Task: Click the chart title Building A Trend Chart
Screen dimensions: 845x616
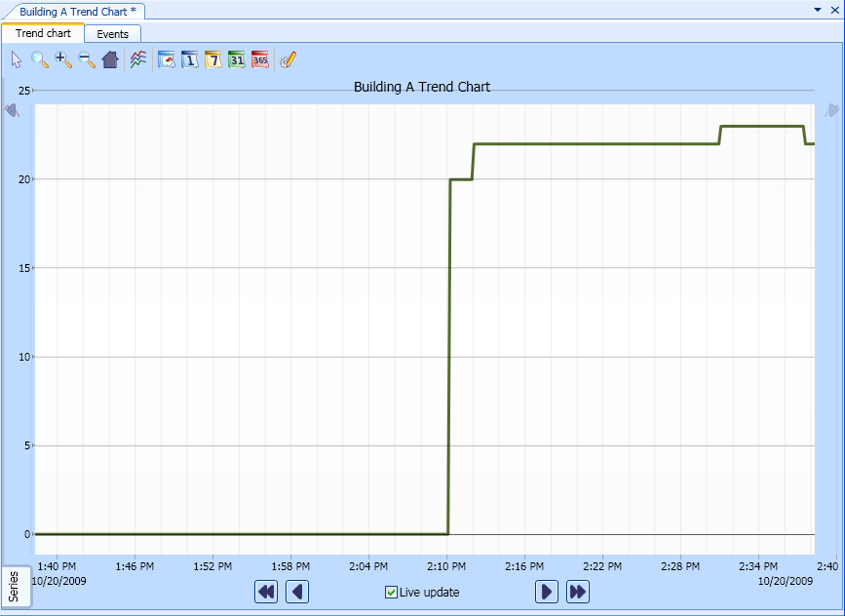Action: point(422,87)
